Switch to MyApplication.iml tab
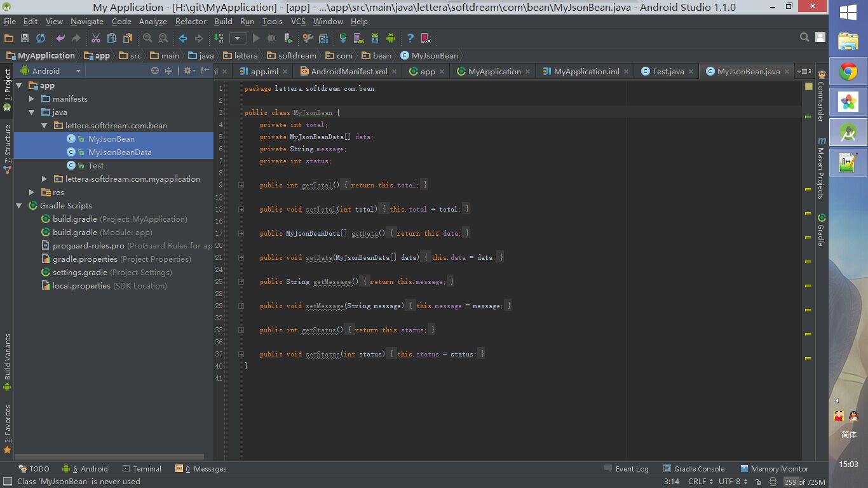Viewport: 868px width, 488px height. tap(586, 71)
